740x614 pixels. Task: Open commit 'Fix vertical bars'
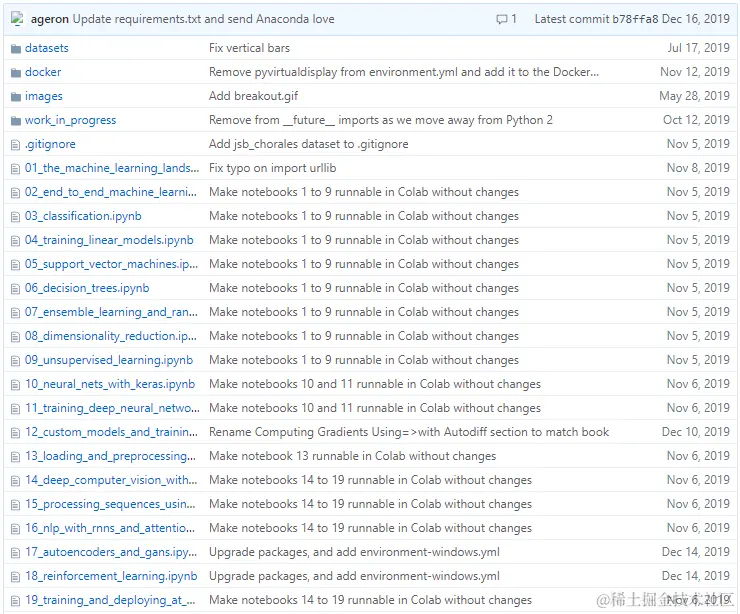coord(249,48)
